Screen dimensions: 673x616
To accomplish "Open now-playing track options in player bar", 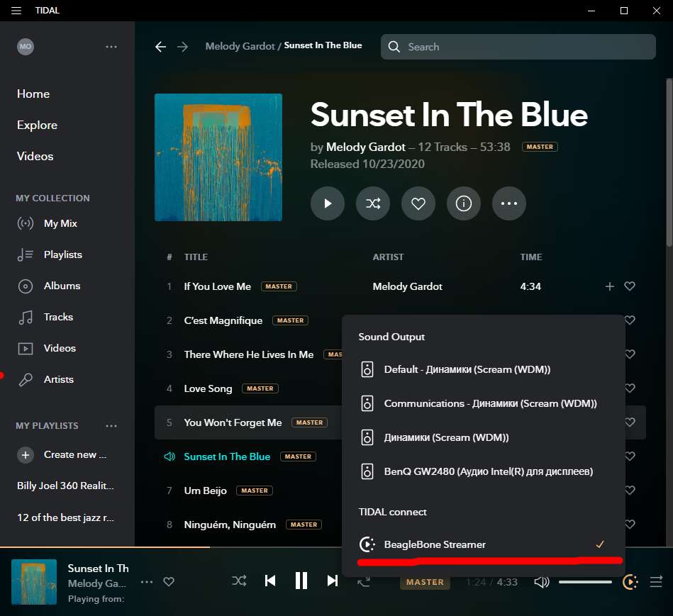I will click(x=147, y=582).
